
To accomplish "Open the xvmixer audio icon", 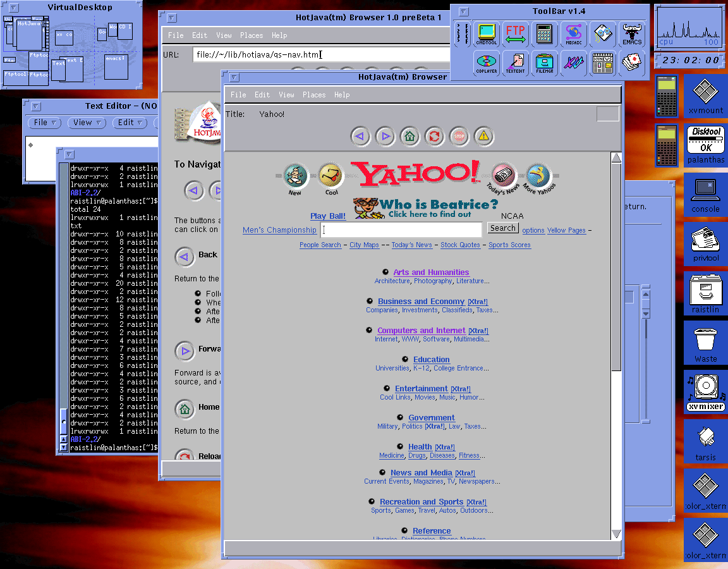I will coord(706,393).
